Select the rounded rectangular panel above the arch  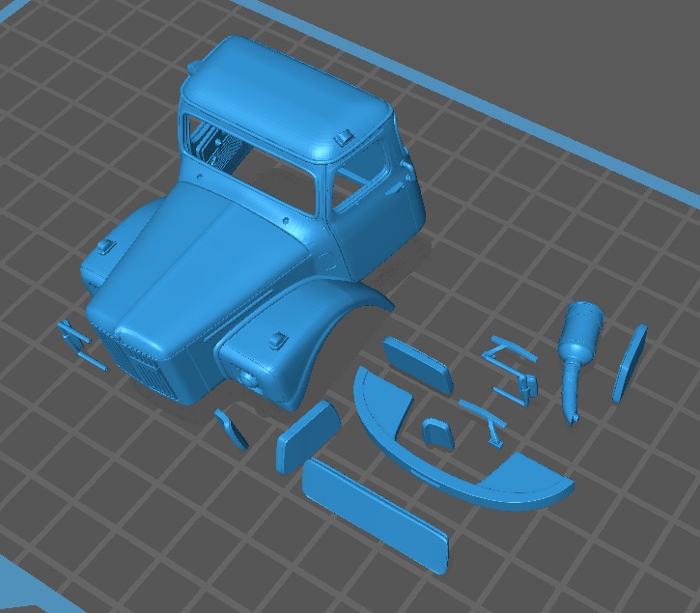(x=417, y=364)
